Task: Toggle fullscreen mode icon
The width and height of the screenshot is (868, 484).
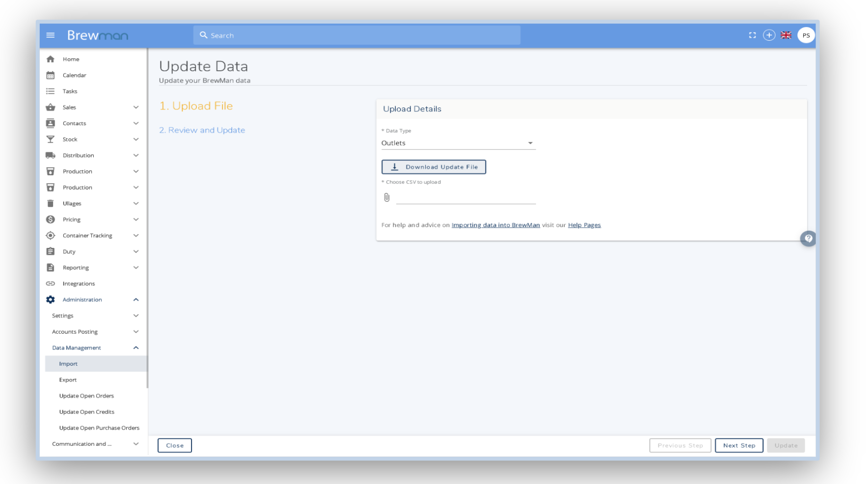Action: [752, 35]
